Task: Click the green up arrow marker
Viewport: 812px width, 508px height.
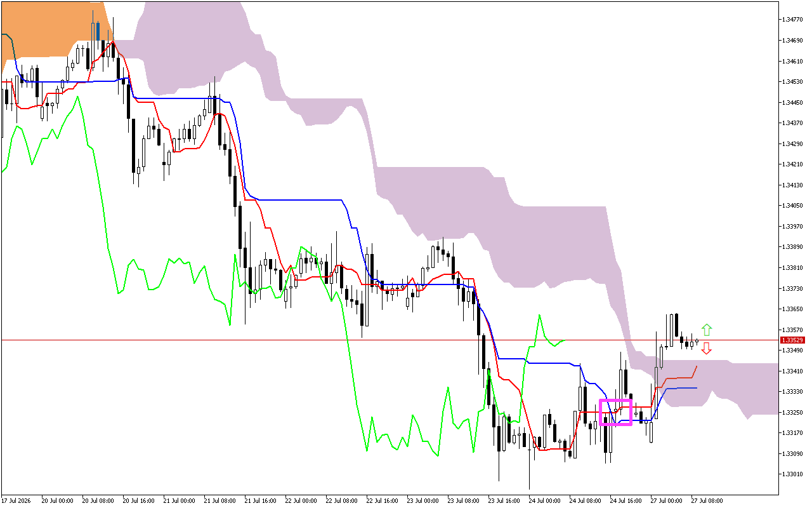Action: tap(707, 330)
